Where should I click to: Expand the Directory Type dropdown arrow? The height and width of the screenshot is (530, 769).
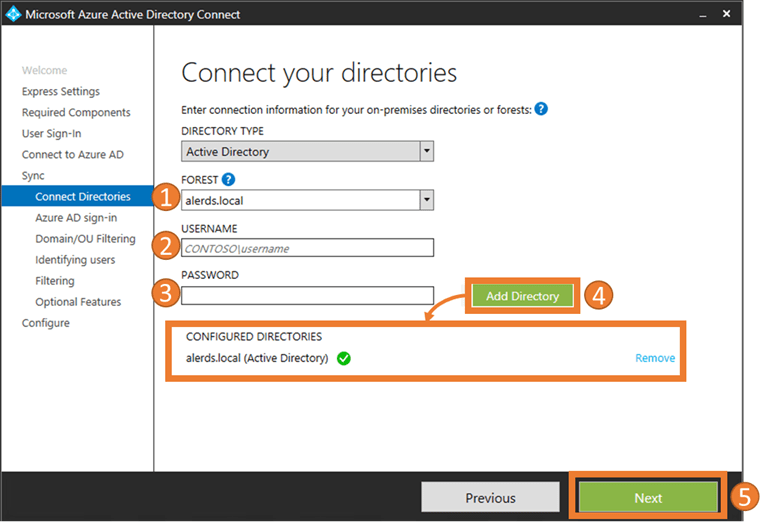(427, 151)
